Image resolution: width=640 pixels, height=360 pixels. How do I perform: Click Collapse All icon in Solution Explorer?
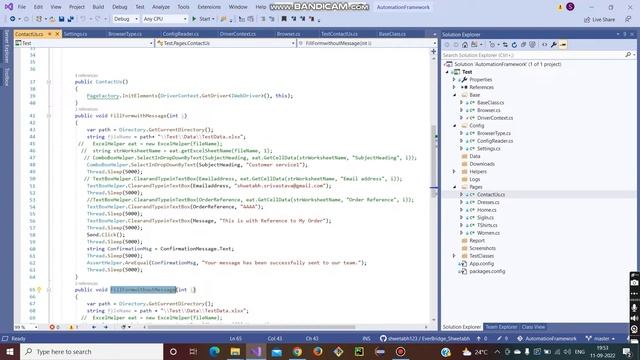(523, 45)
